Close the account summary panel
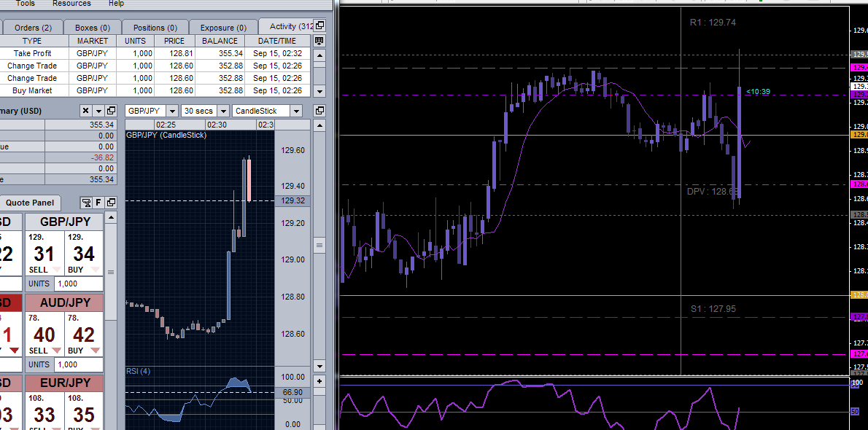Viewport: 868px width, 430px height. 85,111
